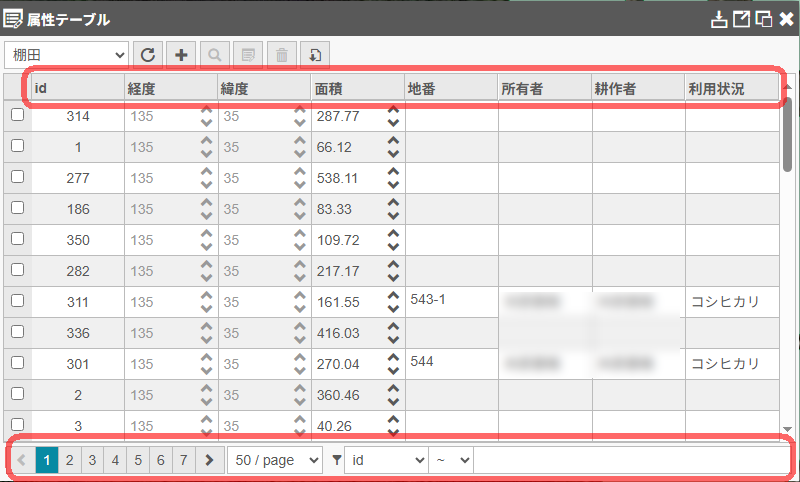Click the filter text input field
The height and width of the screenshot is (482, 800).
click(632, 460)
